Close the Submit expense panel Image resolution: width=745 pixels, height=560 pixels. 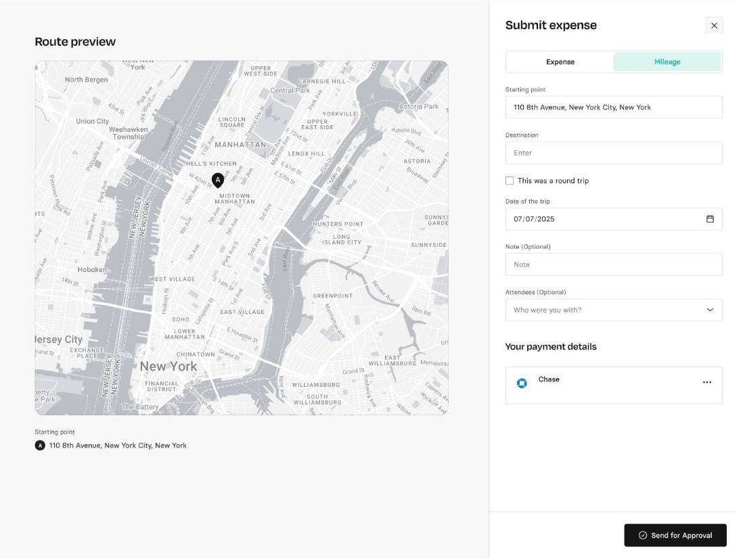pos(714,26)
